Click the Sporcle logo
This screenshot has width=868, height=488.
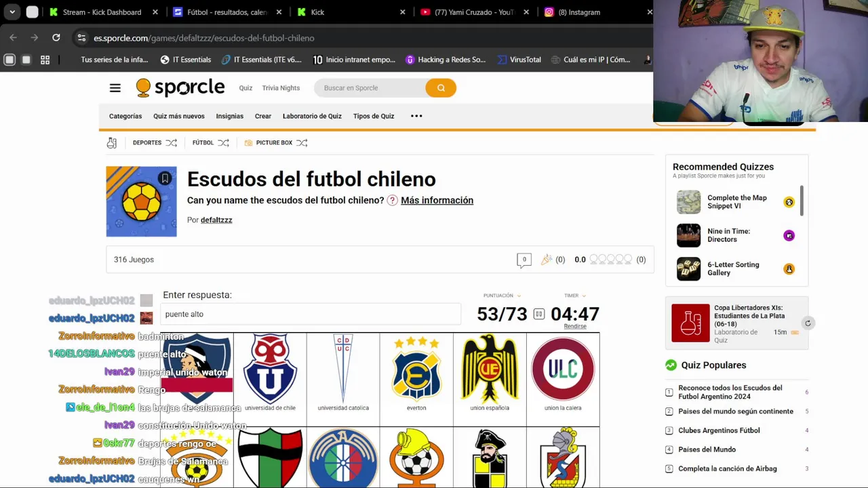coord(180,88)
